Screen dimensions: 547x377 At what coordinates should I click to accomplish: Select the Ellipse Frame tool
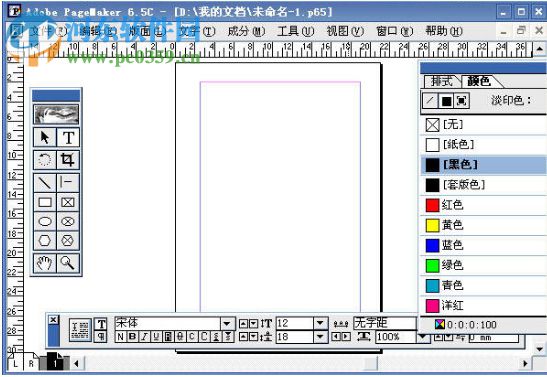coord(68,221)
